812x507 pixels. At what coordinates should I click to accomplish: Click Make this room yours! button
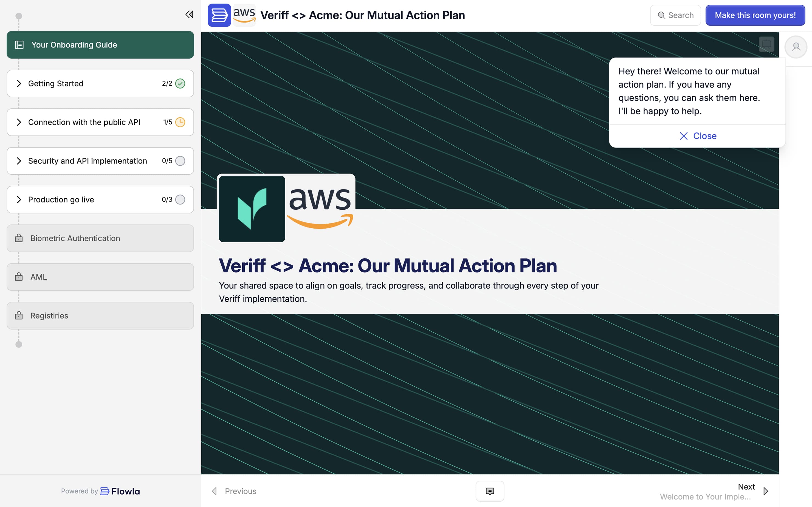pyautogui.click(x=755, y=15)
